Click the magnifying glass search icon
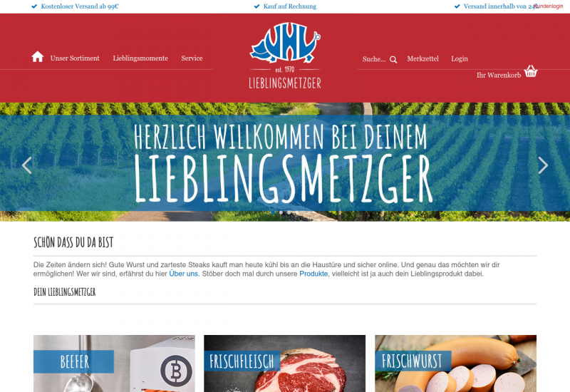The image size is (570, 392). click(393, 60)
